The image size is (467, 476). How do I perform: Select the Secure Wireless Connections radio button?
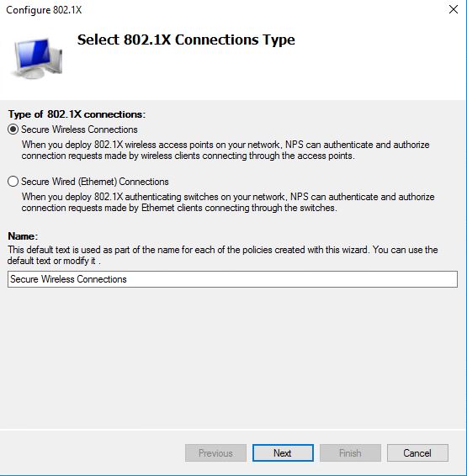13,130
